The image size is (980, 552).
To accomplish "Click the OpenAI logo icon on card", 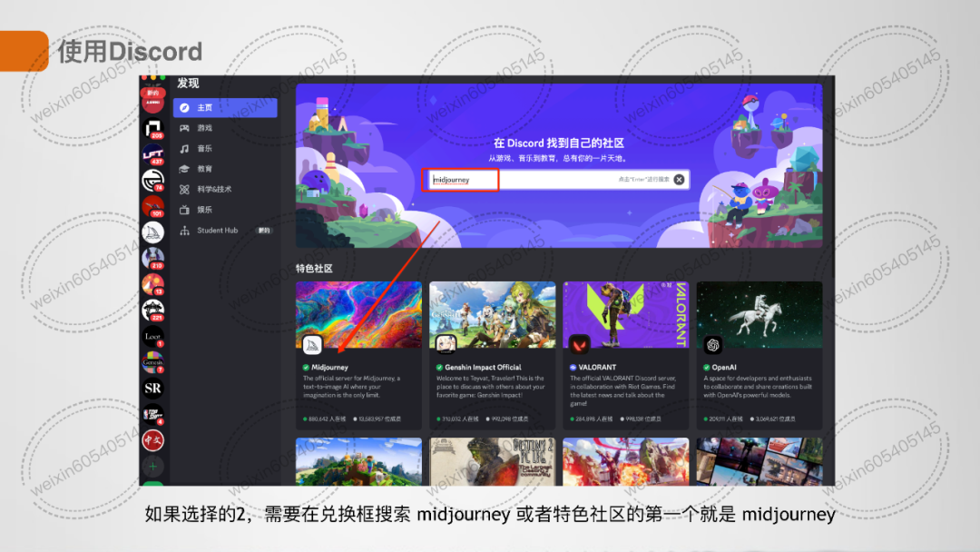I will (712, 344).
